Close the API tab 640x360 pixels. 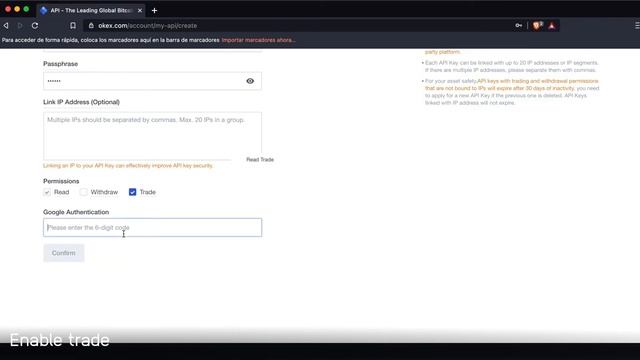click(x=140, y=10)
